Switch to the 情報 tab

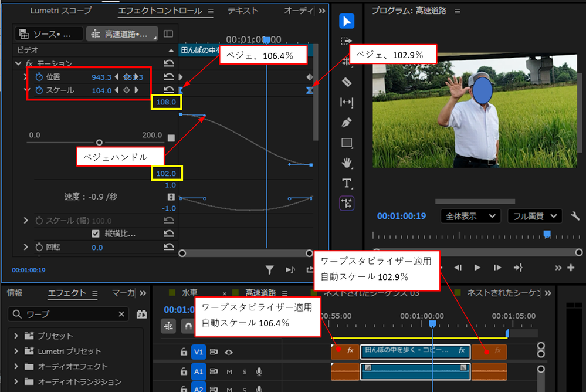(x=15, y=293)
